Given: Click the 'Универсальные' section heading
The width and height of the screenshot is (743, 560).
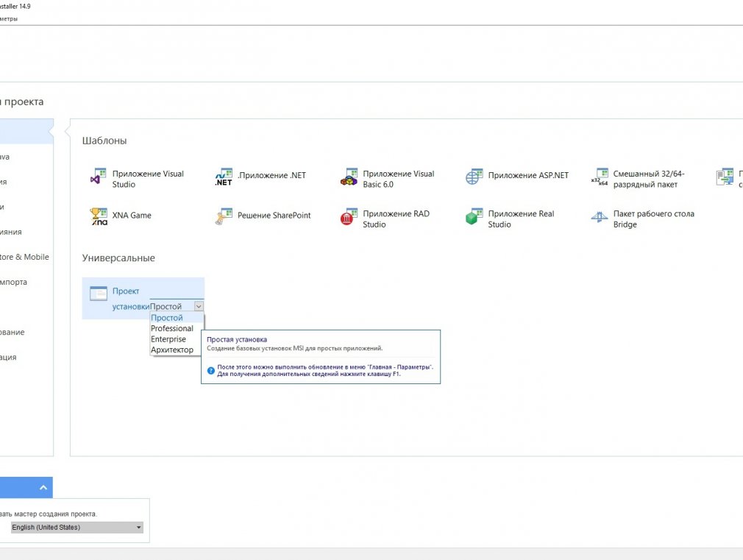Looking at the screenshot, I should [118, 258].
